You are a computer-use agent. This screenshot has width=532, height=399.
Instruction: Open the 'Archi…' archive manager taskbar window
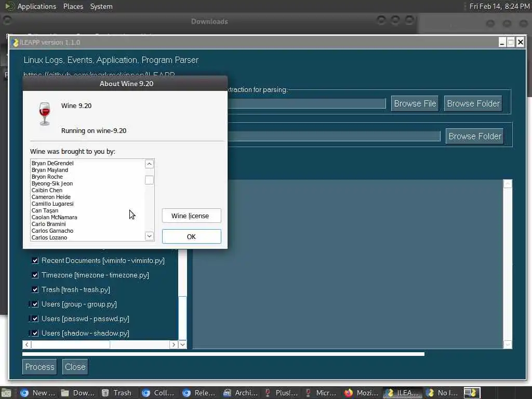[239, 393]
